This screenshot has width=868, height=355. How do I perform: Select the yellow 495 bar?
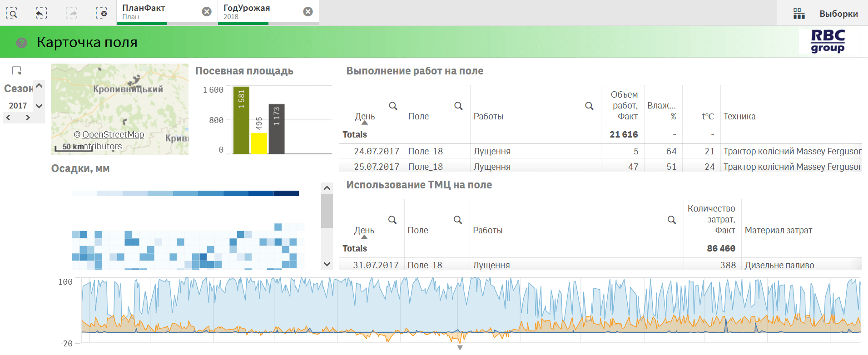[259, 143]
